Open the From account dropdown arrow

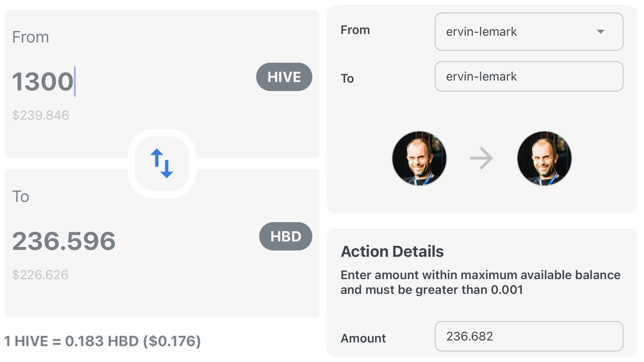click(600, 32)
